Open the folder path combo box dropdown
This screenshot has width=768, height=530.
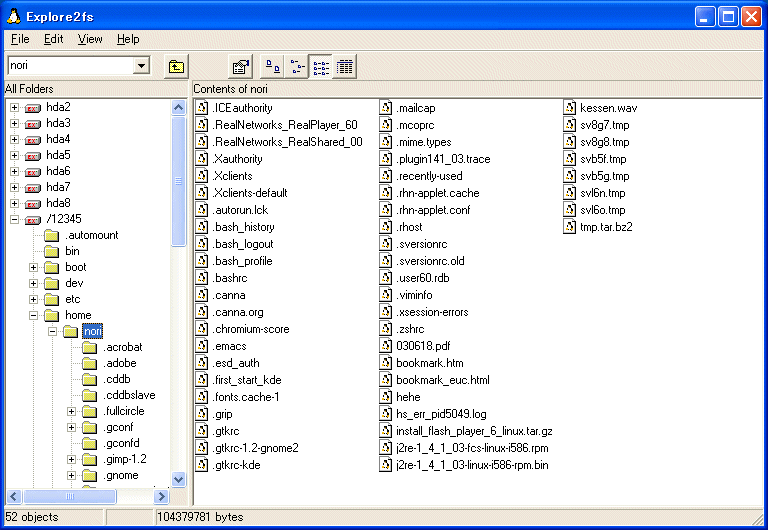pos(141,66)
